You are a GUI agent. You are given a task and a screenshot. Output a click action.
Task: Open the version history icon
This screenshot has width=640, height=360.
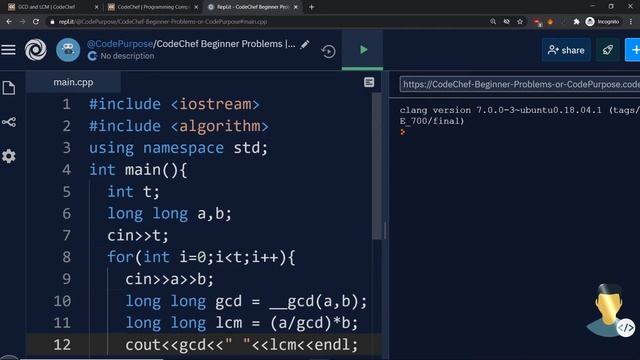coord(328,51)
